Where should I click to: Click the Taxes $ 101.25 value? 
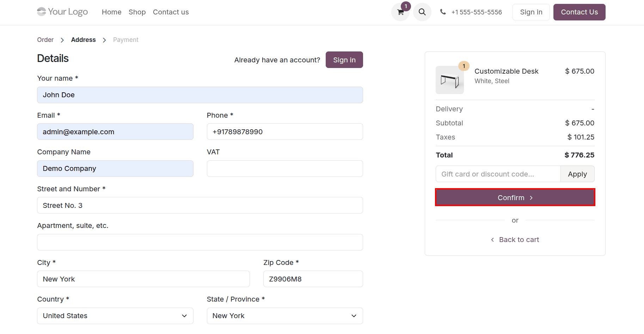point(581,137)
